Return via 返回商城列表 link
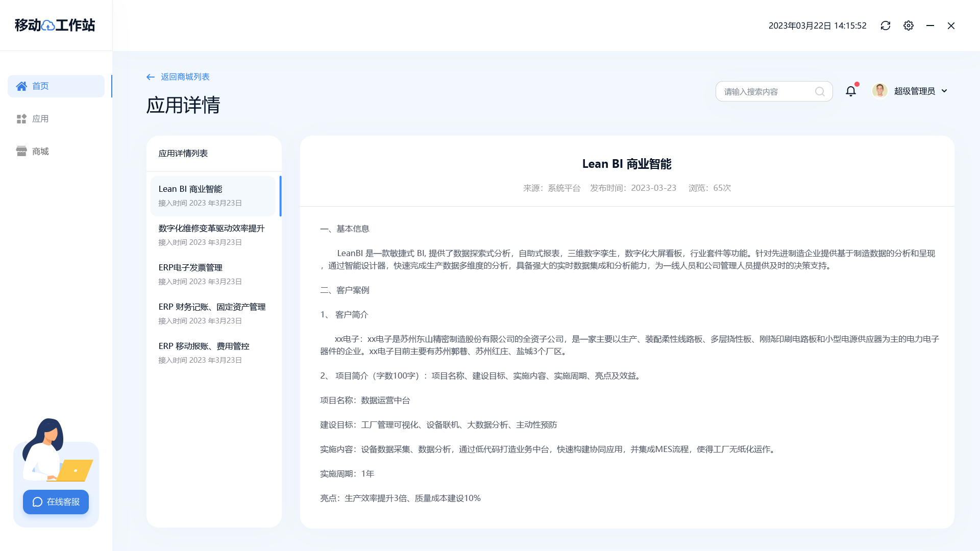The width and height of the screenshot is (980, 551). click(x=185, y=77)
